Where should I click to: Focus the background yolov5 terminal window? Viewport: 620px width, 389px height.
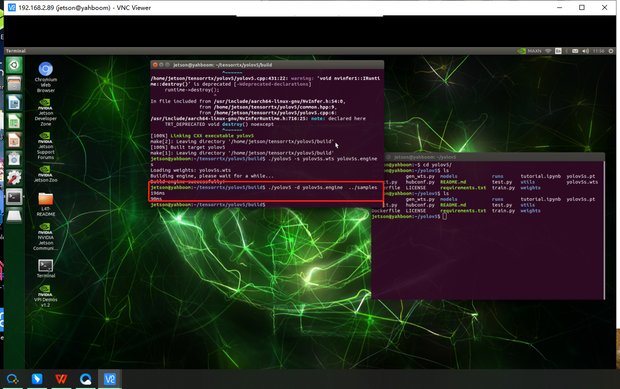[x=488, y=257]
